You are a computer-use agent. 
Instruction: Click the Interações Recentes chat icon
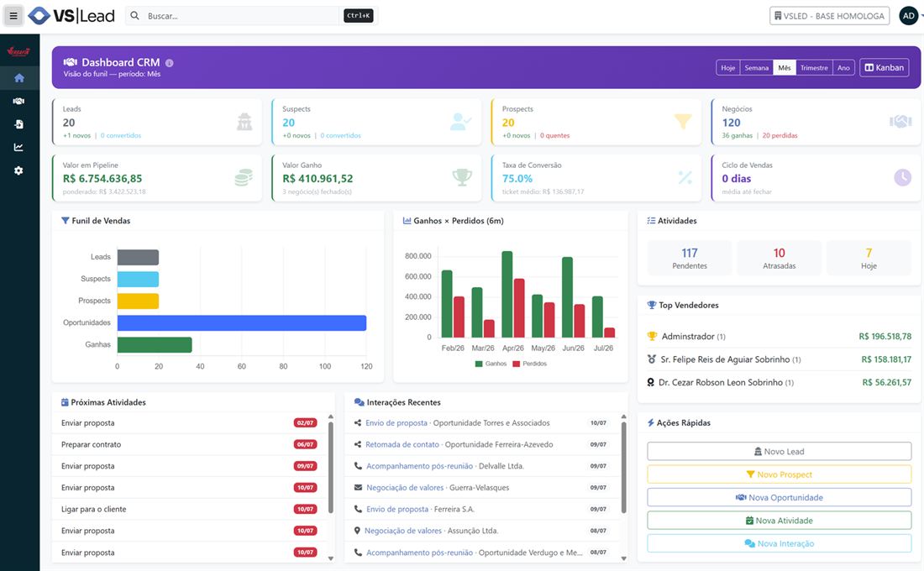pyautogui.click(x=359, y=402)
